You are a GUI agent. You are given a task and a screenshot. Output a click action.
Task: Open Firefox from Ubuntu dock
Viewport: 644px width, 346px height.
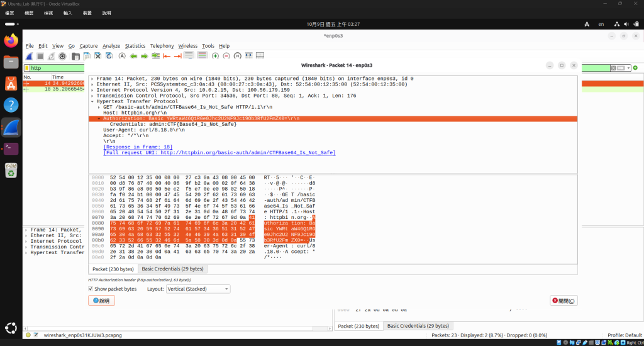coord(11,41)
